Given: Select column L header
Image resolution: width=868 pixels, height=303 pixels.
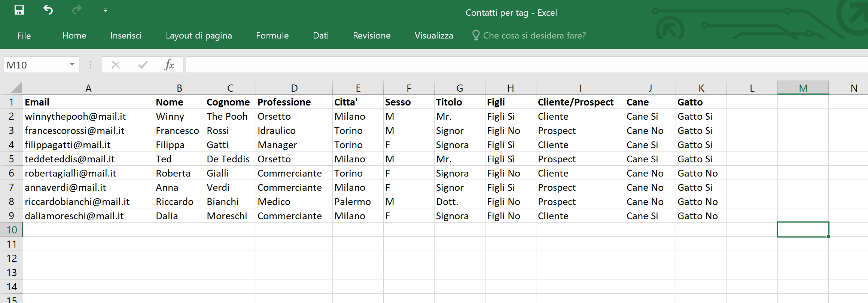Looking at the screenshot, I should point(752,88).
